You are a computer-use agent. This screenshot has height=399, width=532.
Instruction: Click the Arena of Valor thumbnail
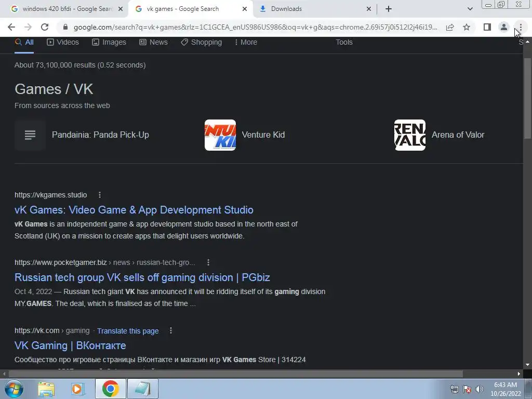click(x=410, y=135)
